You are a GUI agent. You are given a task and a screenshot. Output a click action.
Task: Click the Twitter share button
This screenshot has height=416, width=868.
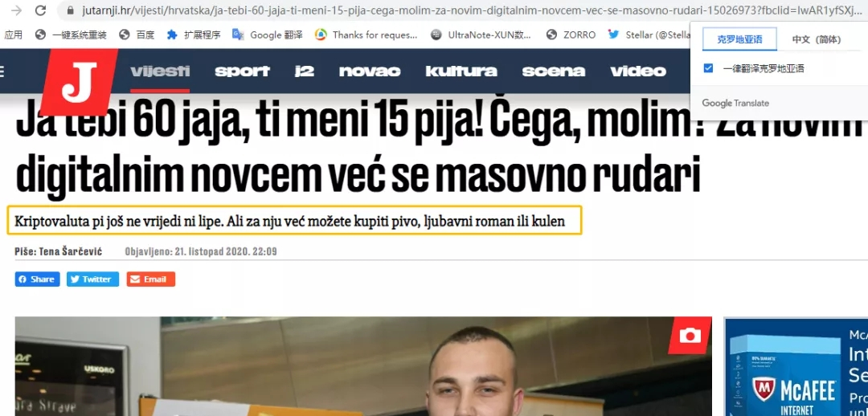click(x=93, y=279)
